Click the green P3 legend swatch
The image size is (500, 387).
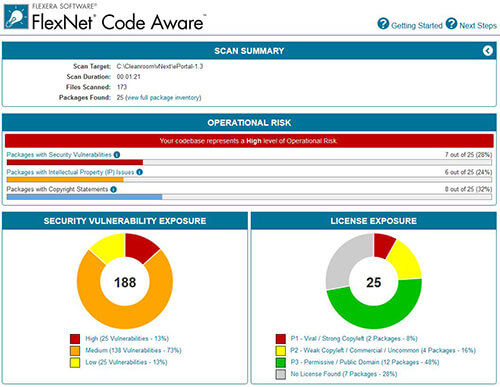[x=281, y=363]
